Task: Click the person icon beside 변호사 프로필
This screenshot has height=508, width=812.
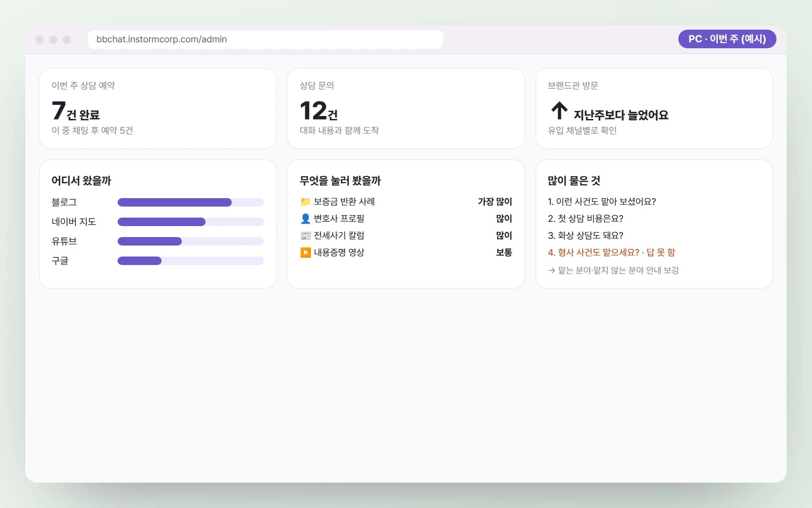Action: click(305, 219)
